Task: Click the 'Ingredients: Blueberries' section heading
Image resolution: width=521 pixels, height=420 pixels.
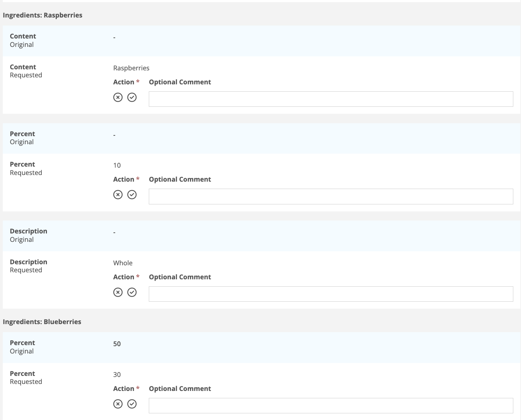Action: tap(42, 322)
